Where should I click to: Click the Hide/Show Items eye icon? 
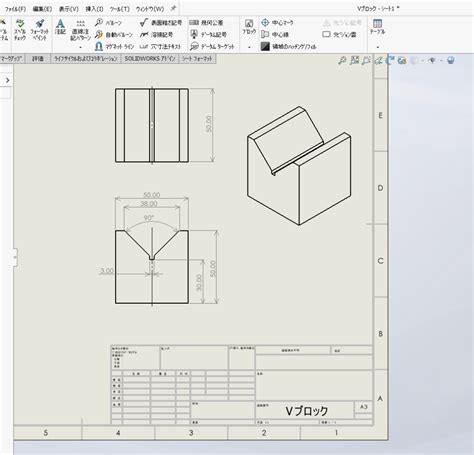pos(432,61)
